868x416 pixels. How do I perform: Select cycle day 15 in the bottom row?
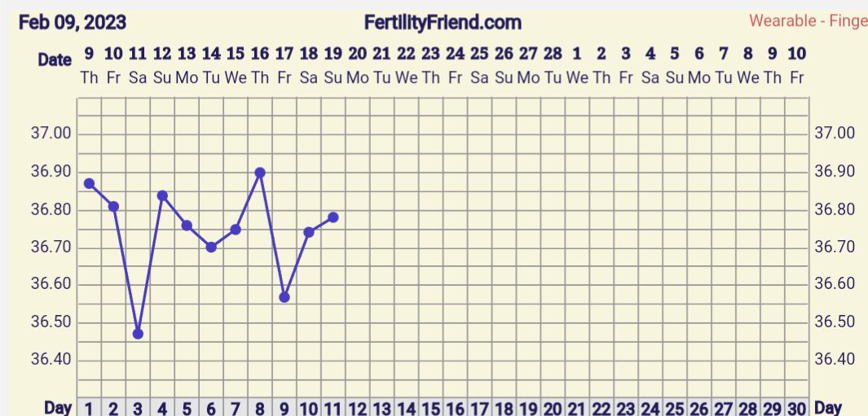coord(430,408)
